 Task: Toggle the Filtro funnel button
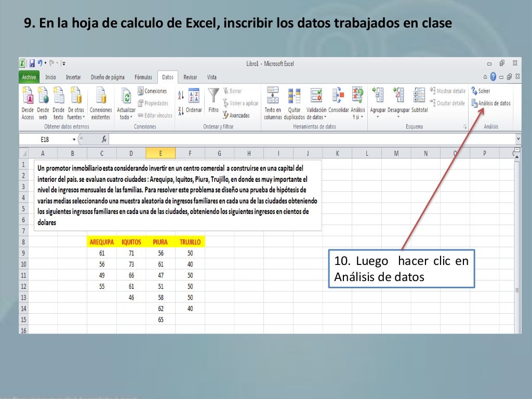click(x=214, y=100)
